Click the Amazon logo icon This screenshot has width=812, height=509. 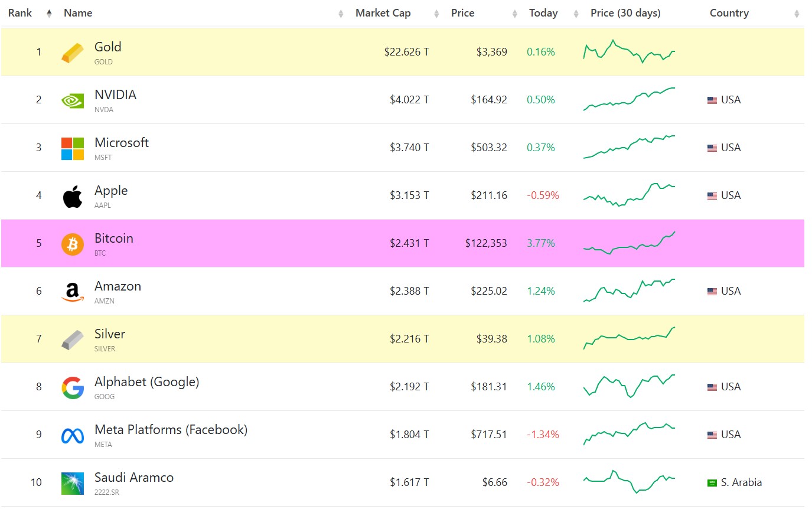coord(73,292)
